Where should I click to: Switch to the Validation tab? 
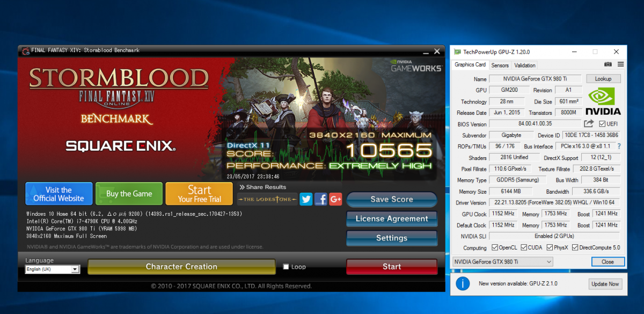(525, 65)
